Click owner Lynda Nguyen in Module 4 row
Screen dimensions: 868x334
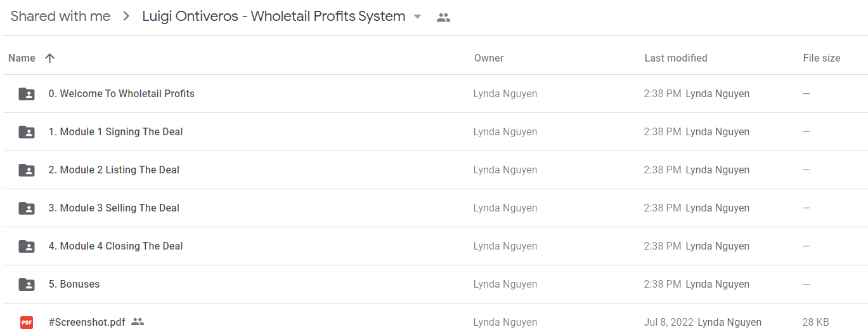tap(505, 246)
